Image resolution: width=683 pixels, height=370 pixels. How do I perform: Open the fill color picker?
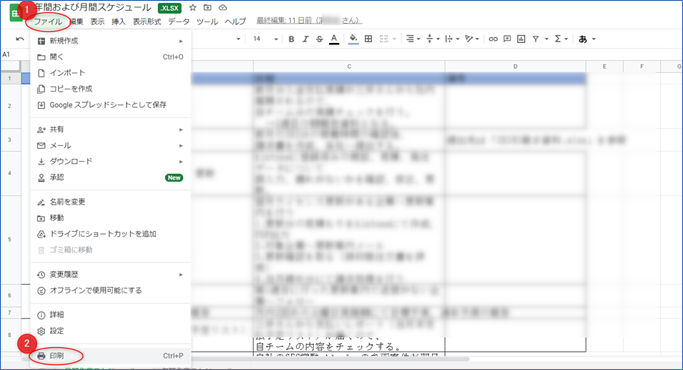click(353, 39)
